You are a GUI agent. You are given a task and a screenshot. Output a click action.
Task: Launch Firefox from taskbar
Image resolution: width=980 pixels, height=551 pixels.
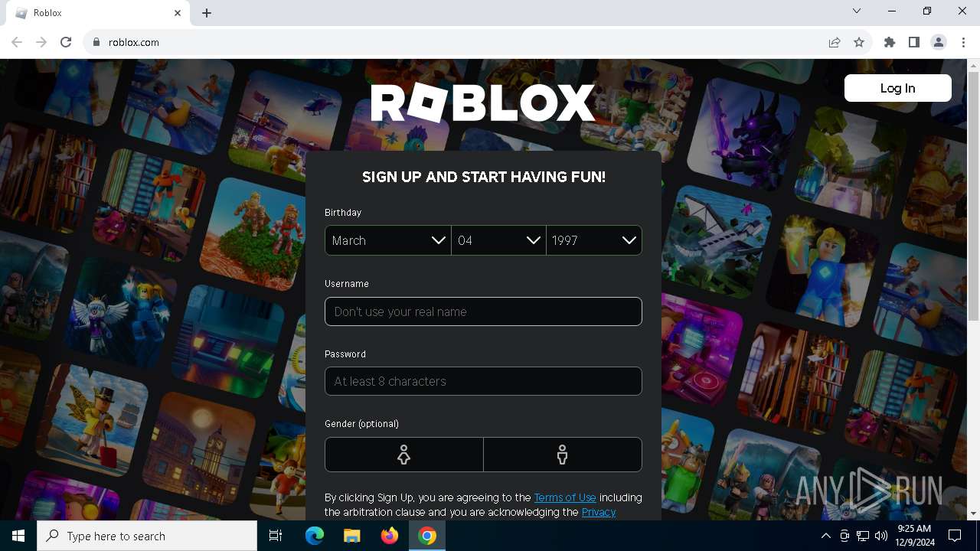pyautogui.click(x=389, y=536)
